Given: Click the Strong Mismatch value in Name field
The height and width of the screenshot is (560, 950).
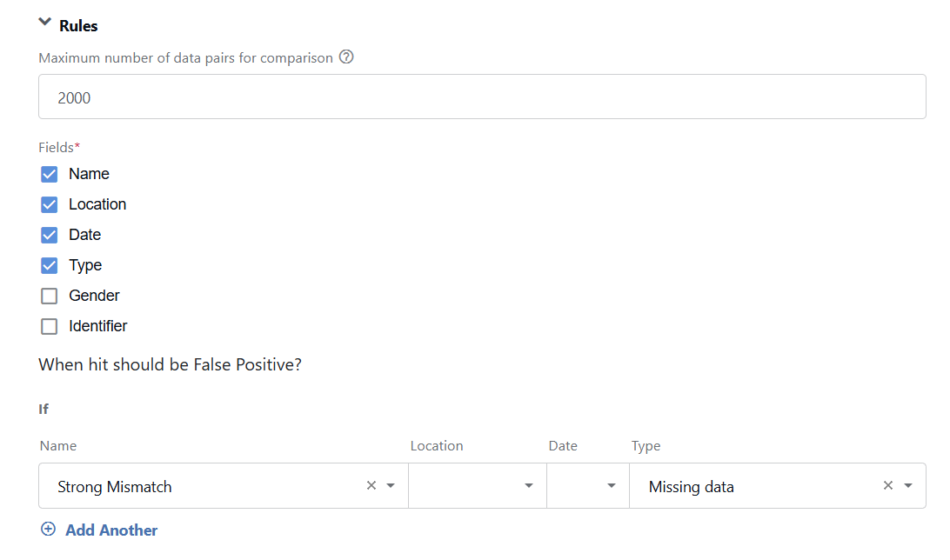Looking at the screenshot, I should pos(115,487).
